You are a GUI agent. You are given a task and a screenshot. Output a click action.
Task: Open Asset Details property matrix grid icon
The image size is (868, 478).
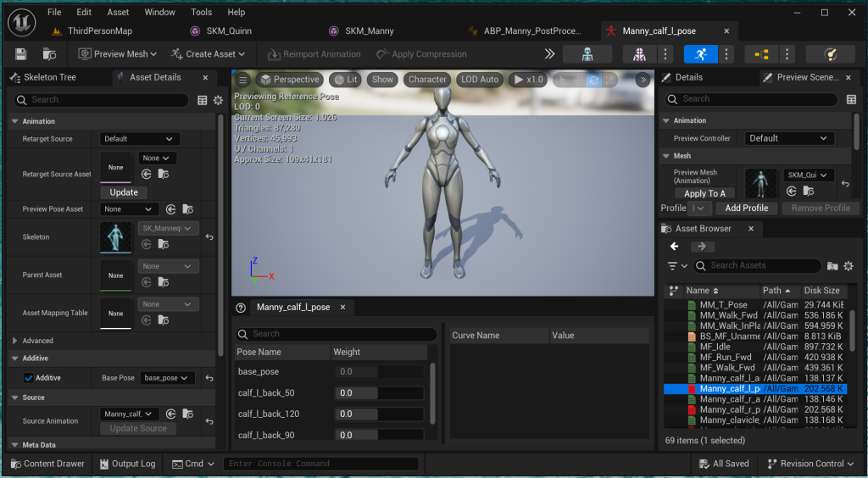[x=202, y=100]
